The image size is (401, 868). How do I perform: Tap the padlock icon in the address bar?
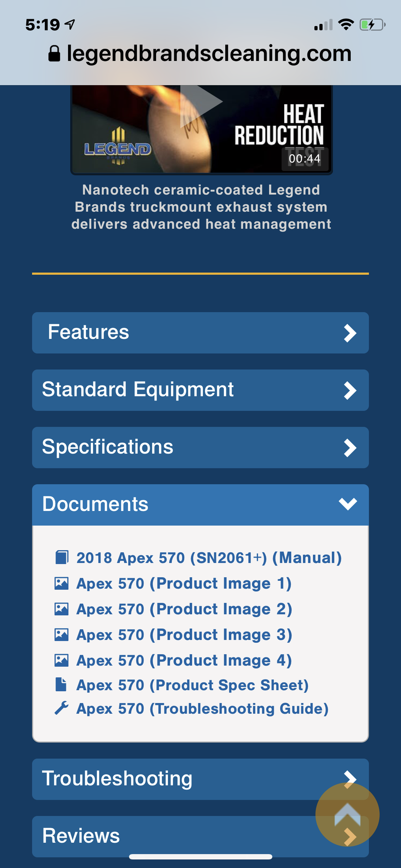(54, 54)
